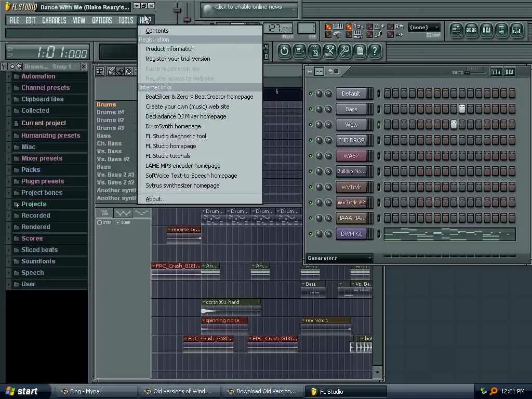Image resolution: width=532 pixels, height=399 pixels.
Task: Click the microphone one-click recording icon
Action: click(345, 51)
